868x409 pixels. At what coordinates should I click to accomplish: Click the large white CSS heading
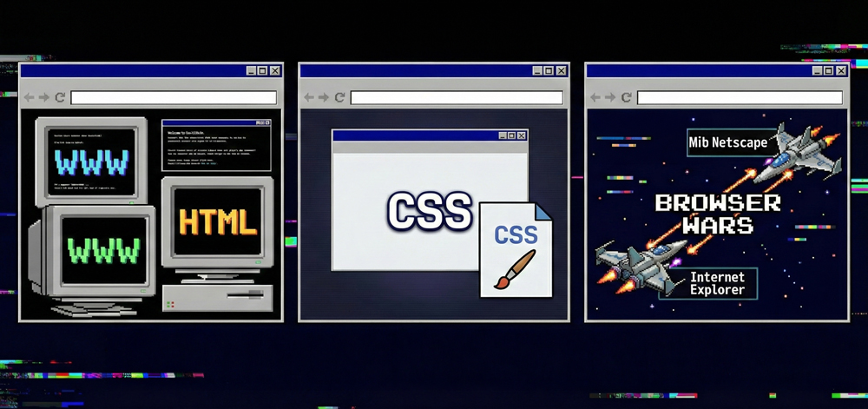point(430,211)
